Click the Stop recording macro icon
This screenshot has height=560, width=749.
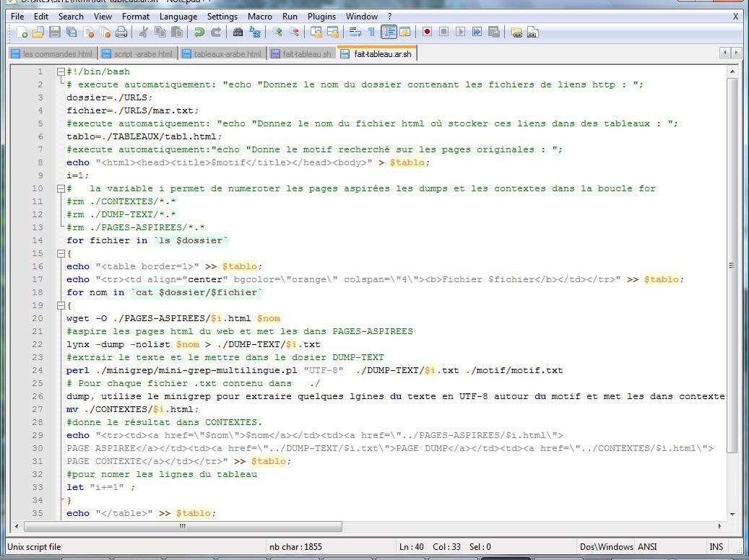click(443, 32)
